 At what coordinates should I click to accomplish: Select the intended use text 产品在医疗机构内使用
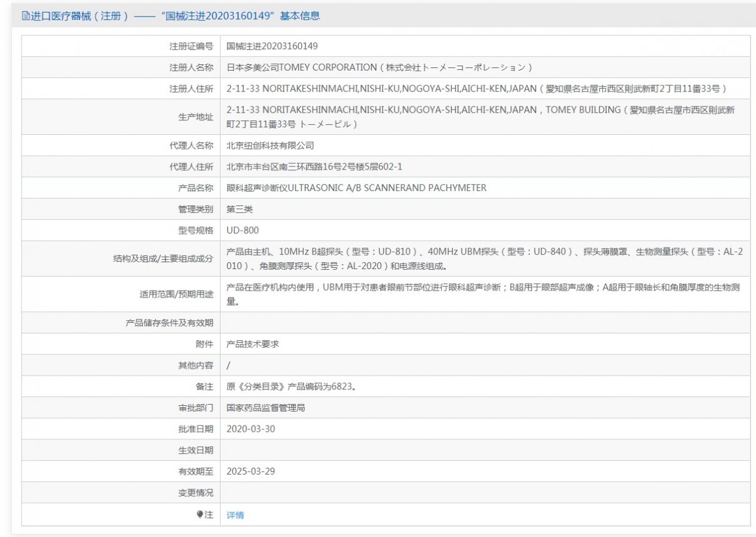click(x=484, y=294)
